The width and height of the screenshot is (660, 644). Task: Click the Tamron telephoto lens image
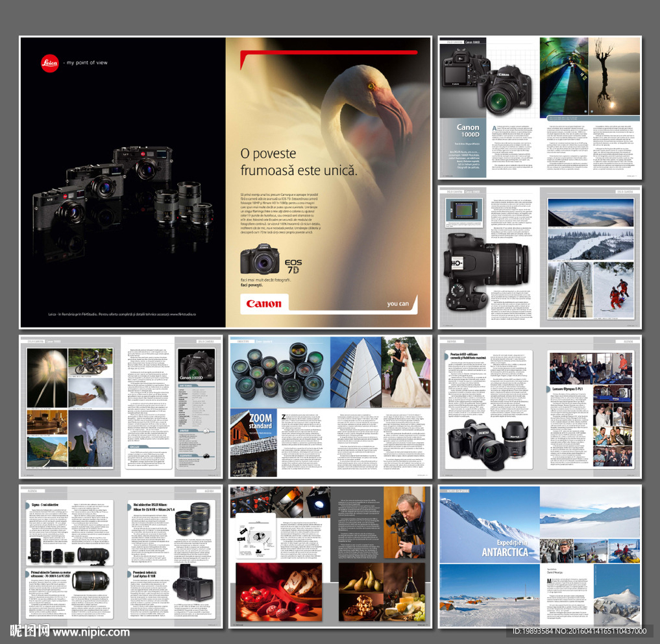pos(90,581)
